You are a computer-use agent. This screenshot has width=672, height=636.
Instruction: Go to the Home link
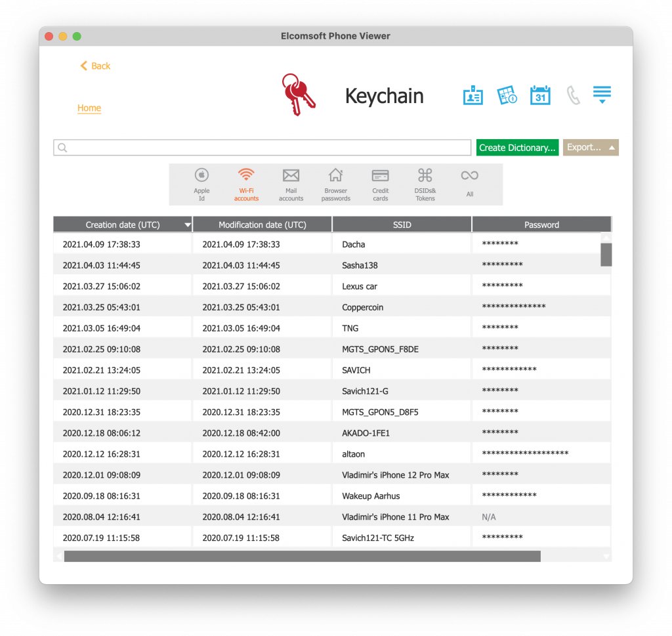(x=89, y=108)
